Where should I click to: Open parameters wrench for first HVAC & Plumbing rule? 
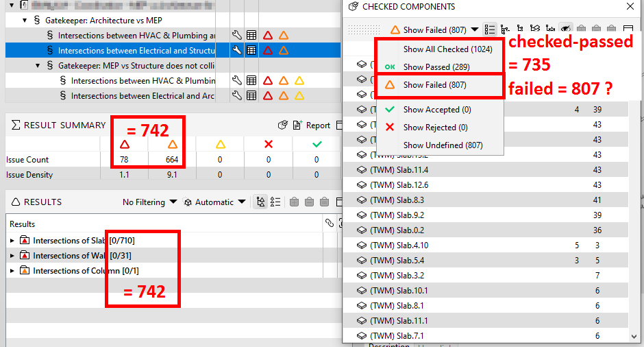[236, 36]
